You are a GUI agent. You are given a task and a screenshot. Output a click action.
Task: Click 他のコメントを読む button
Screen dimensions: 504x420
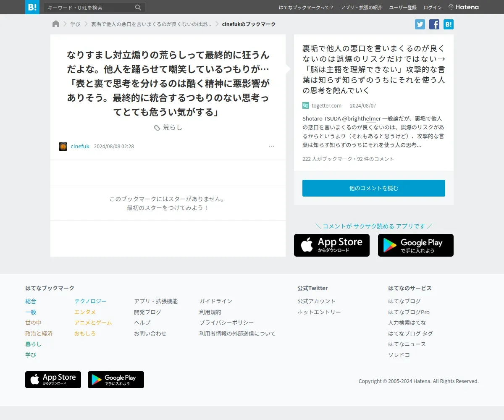pyautogui.click(x=374, y=188)
